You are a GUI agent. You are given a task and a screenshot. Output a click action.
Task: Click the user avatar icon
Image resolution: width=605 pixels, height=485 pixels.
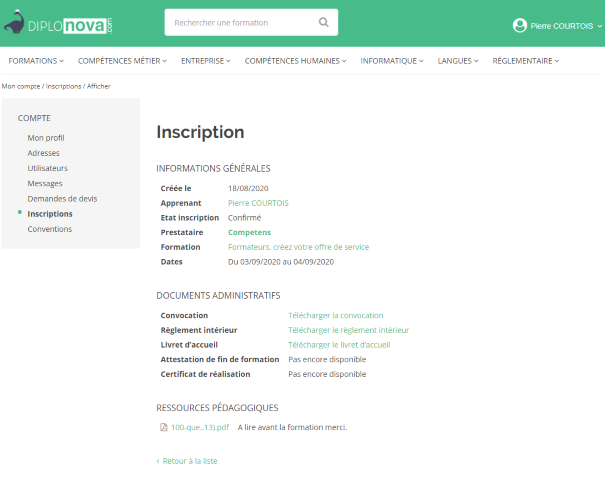(519, 25)
